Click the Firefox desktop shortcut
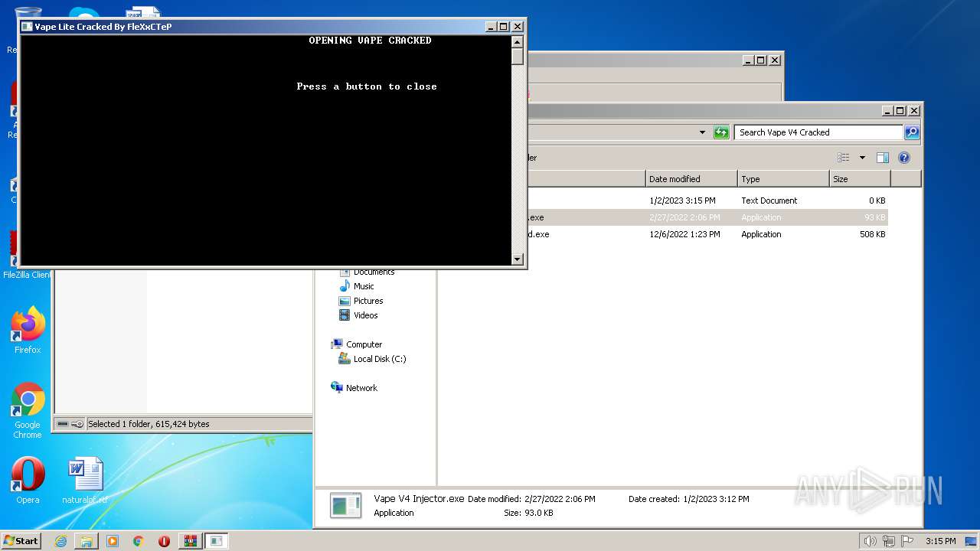 [28, 330]
